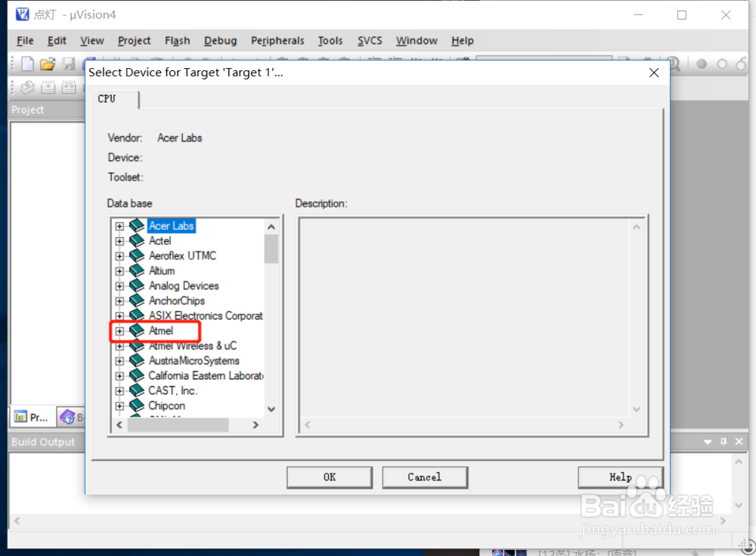Click database list scroll right arrow
Image resolution: width=756 pixels, height=556 pixels.
point(256,425)
